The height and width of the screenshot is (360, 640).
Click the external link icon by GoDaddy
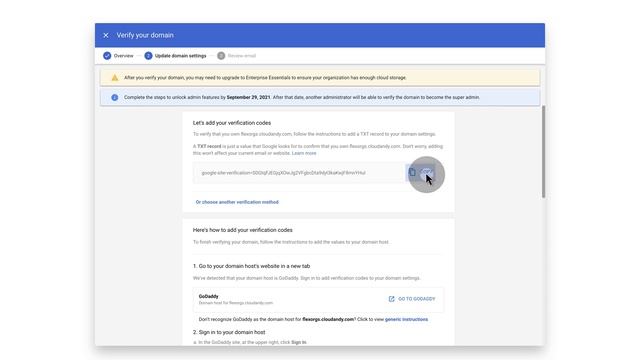click(x=391, y=299)
